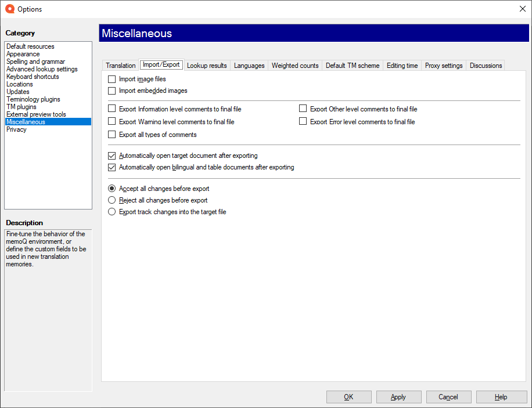The image size is (532, 408).
Task: Disable automatically open target document after exporting
Action: [112, 156]
